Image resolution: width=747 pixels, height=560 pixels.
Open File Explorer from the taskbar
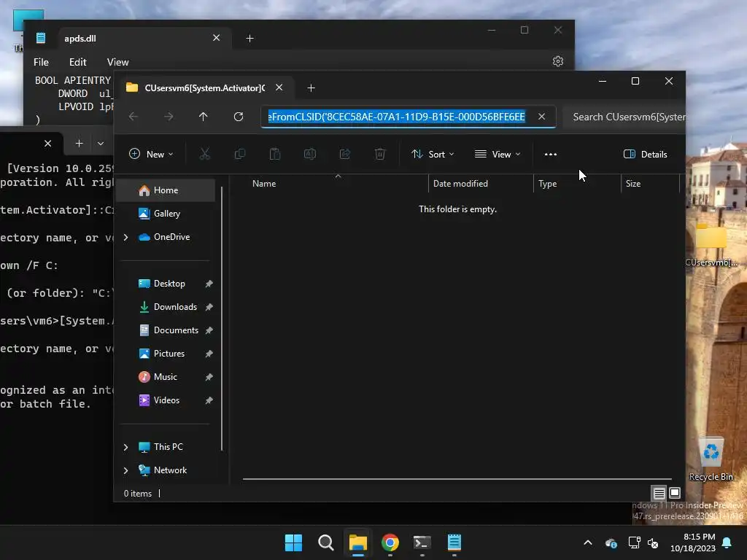coord(357,542)
